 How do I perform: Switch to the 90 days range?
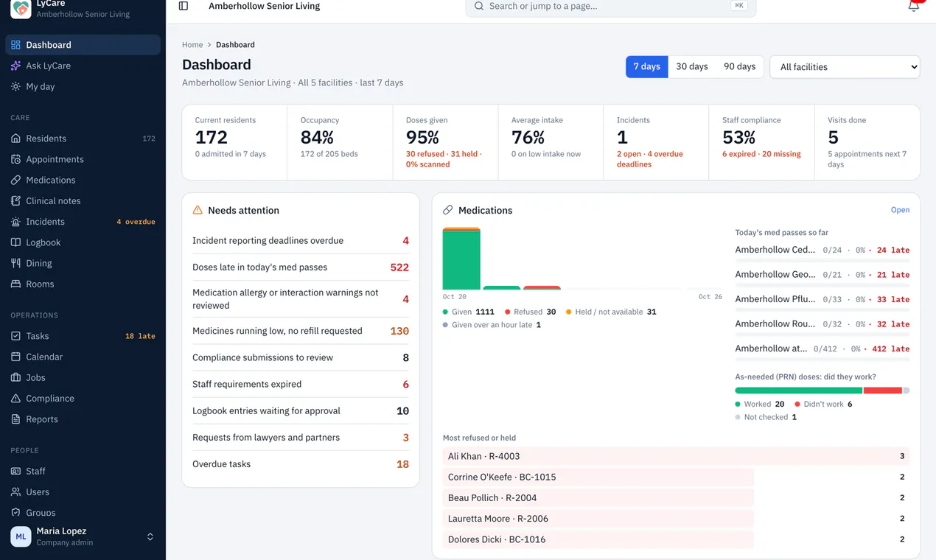(x=739, y=66)
